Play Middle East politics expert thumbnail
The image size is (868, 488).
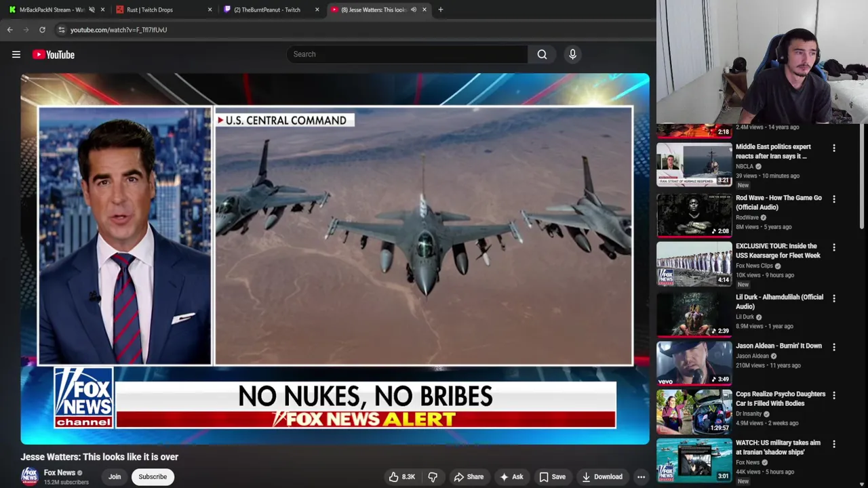tap(694, 164)
